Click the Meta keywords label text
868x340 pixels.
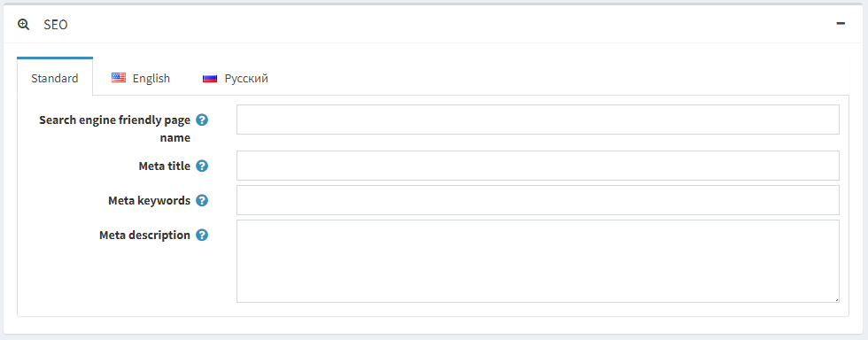[x=150, y=200]
